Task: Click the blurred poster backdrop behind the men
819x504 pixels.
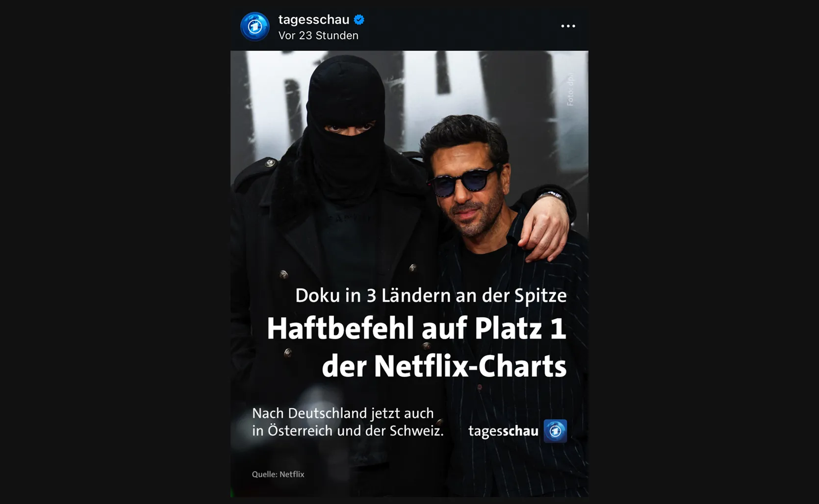Action: (x=490, y=83)
